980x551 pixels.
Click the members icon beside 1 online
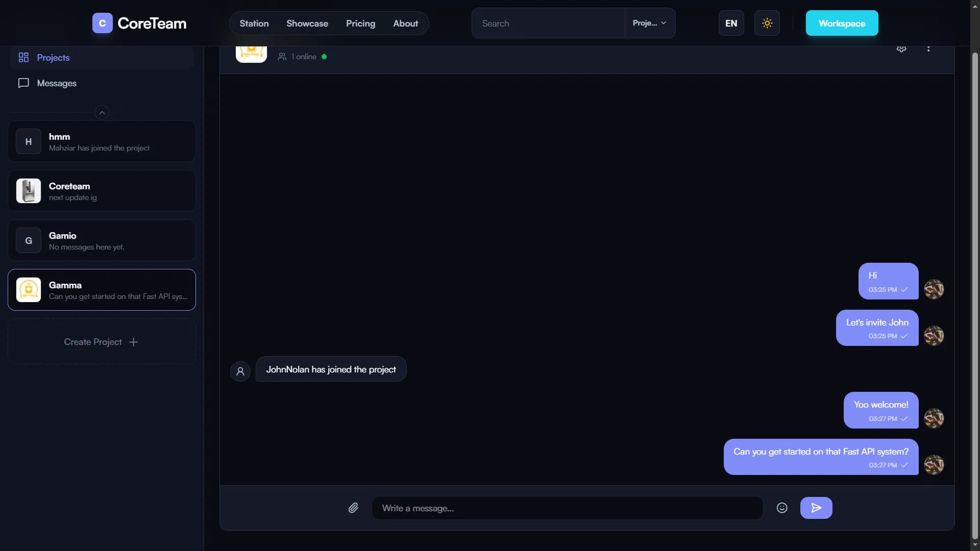(x=282, y=57)
